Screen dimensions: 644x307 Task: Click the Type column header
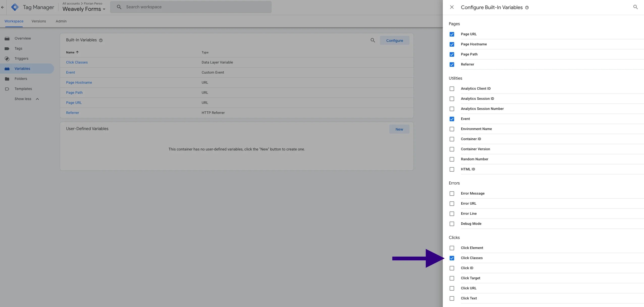point(205,52)
